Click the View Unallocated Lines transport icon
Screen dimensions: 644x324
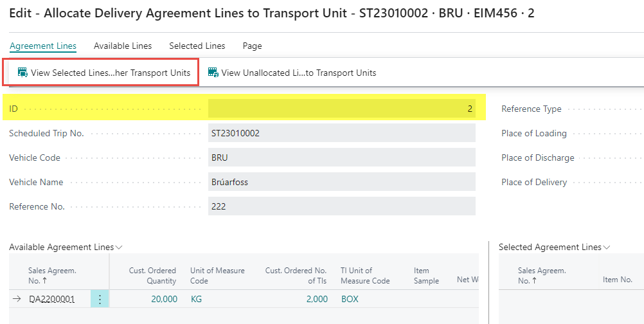click(x=213, y=73)
